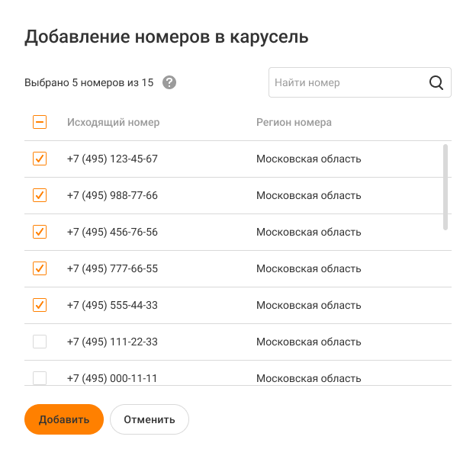
Task: Click the +7 (495) 111-22-33 number text
Action: point(112,342)
